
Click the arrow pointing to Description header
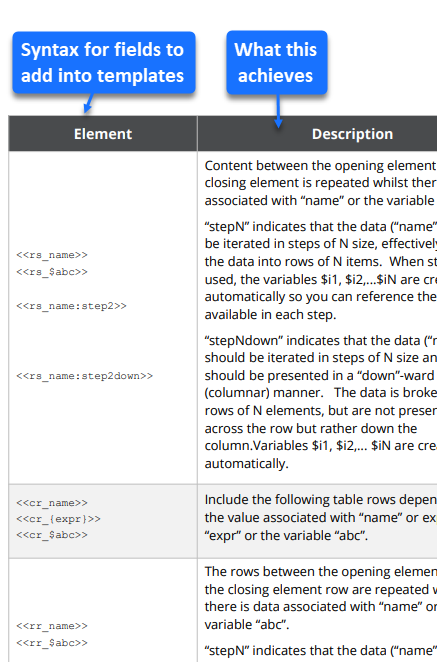(x=278, y=111)
